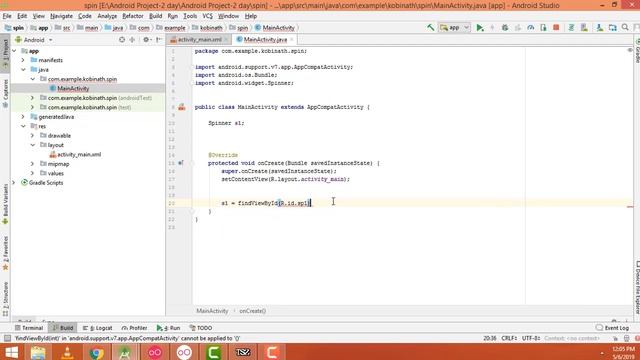640x360 pixels.
Task: Click Scroll from Source target icon
Action: coord(122,40)
